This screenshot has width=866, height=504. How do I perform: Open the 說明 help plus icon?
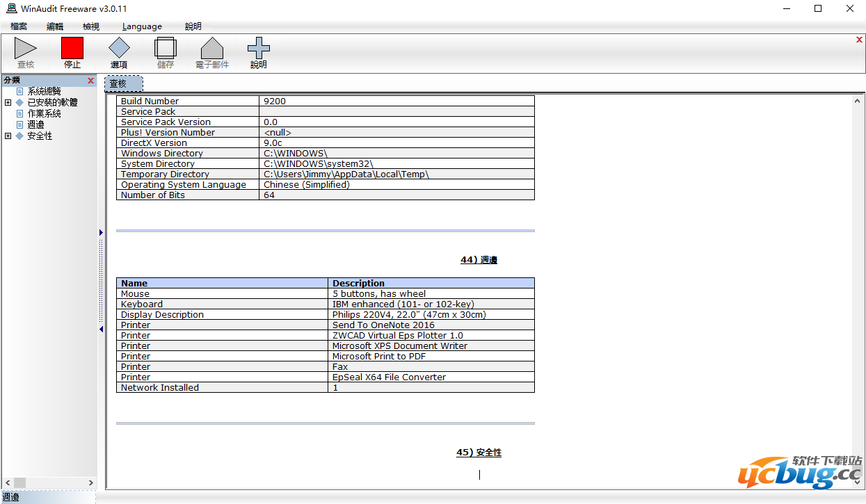tap(259, 49)
